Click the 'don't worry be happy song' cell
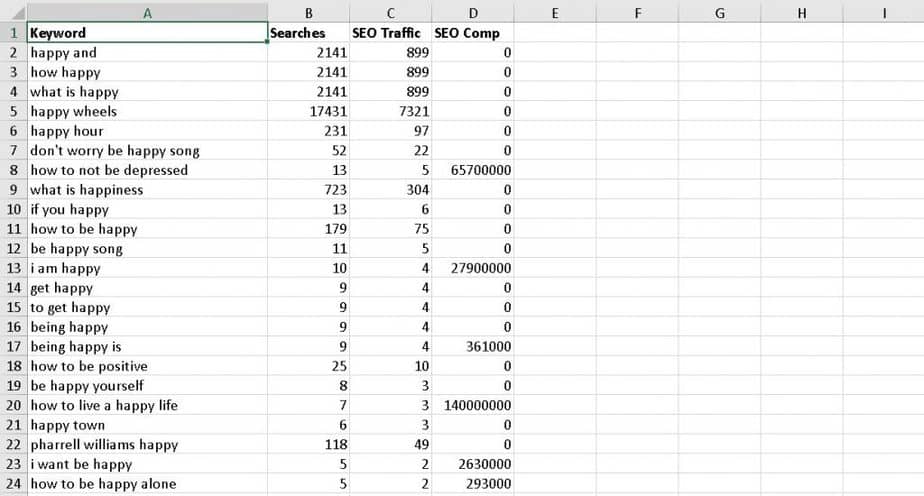 click(x=147, y=151)
